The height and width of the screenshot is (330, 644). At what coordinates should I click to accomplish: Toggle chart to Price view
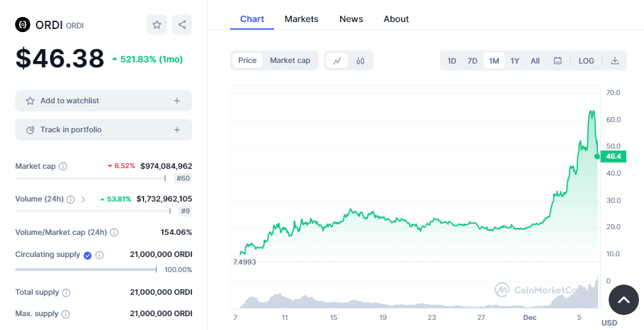pyautogui.click(x=247, y=60)
